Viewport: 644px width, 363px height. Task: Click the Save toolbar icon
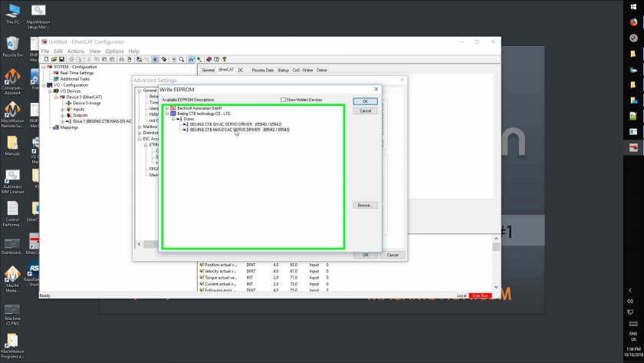click(61, 59)
